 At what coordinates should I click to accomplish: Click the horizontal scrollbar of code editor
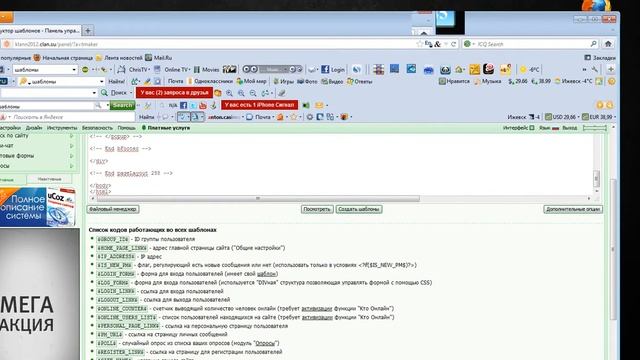point(258,199)
